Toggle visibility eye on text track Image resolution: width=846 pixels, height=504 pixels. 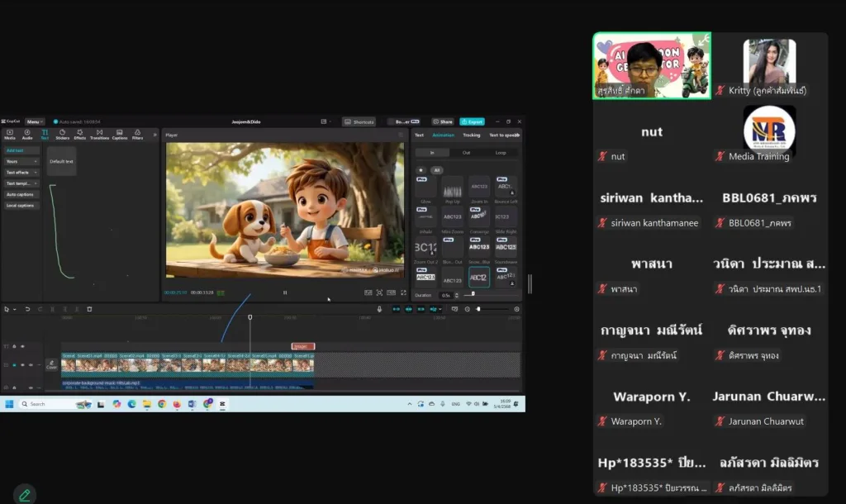click(22, 346)
